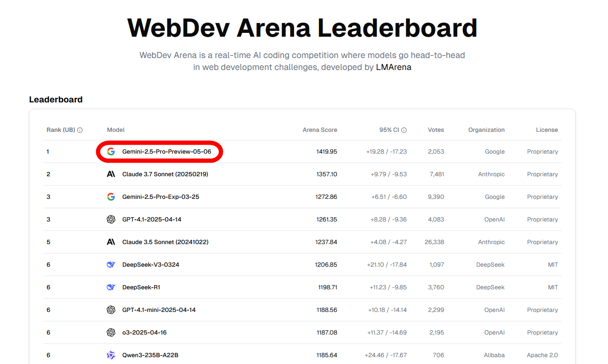Click the confidence interval +9.79 / -9.53

(x=389, y=174)
